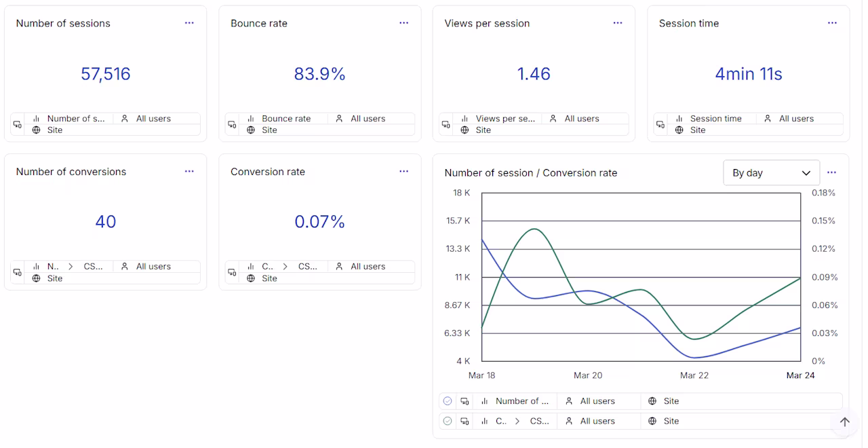Expand chevron in Conversion rate metric path
The height and width of the screenshot is (448, 868).
click(x=285, y=267)
